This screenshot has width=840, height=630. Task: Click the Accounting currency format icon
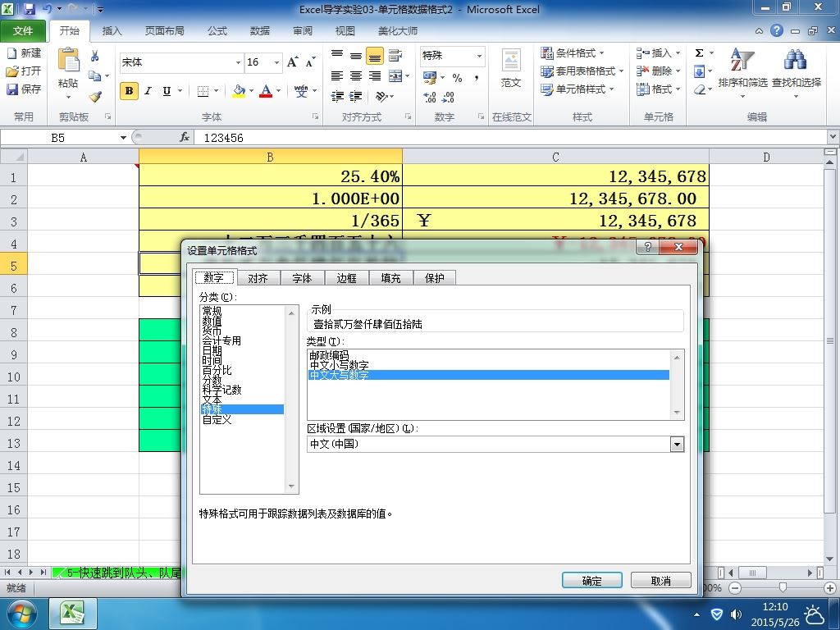pyautogui.click(x=430, y=77)
